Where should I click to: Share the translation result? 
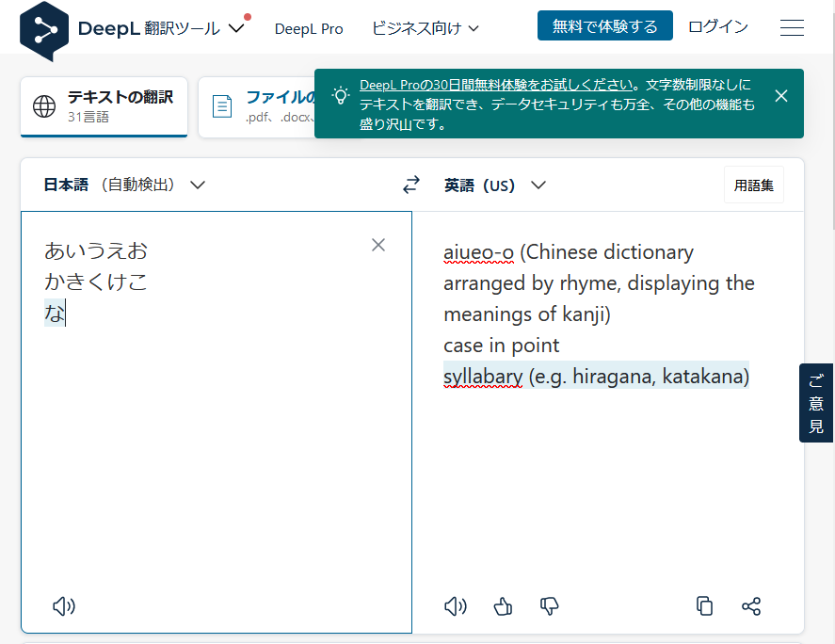pyautogui.click(x=751, y=606)
